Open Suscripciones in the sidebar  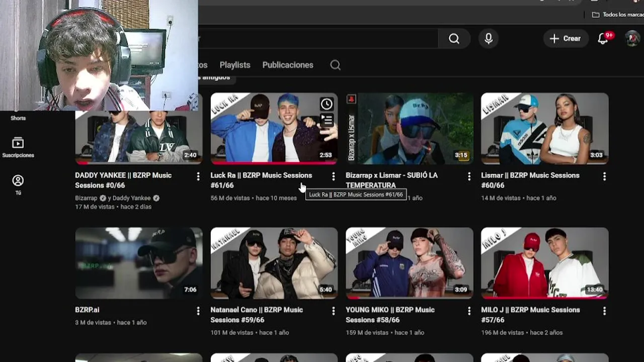[18, 147]
